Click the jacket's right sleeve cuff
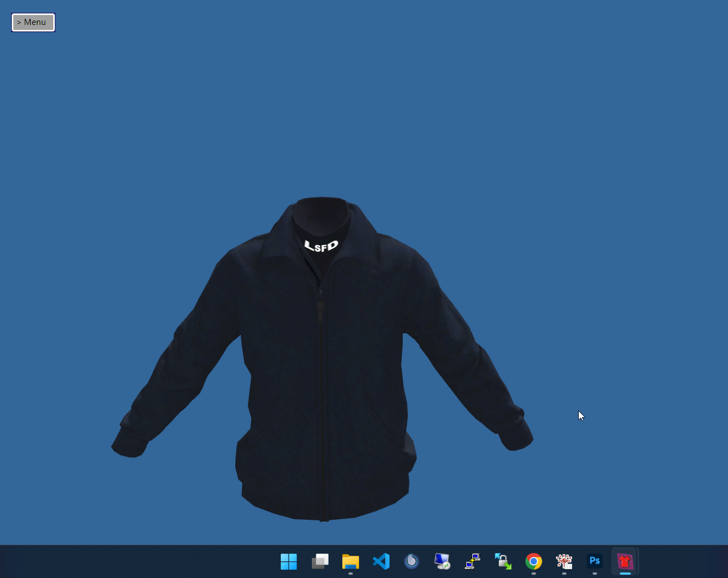 coord(516,435)
